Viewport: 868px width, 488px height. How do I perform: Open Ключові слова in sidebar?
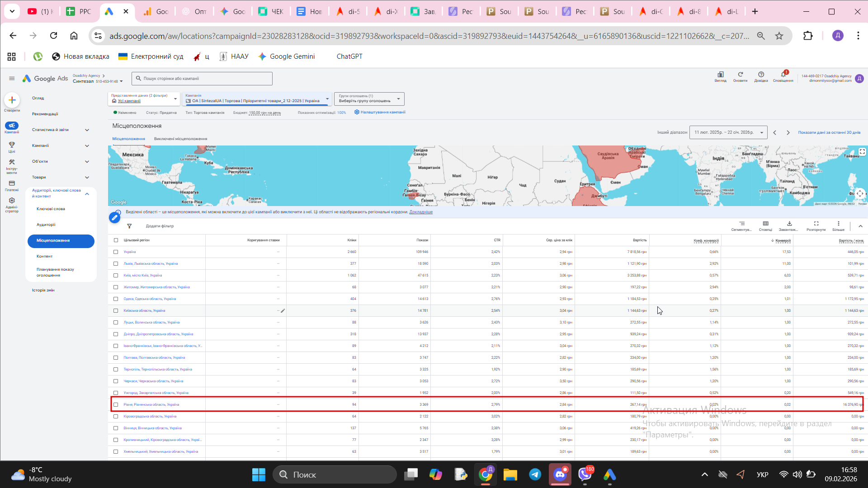pos(51,209)
